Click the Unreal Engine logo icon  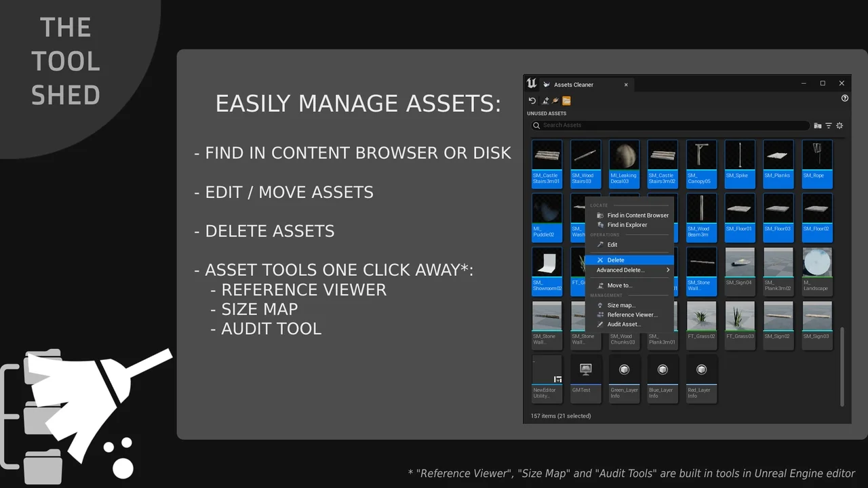[x=532, y=83]
